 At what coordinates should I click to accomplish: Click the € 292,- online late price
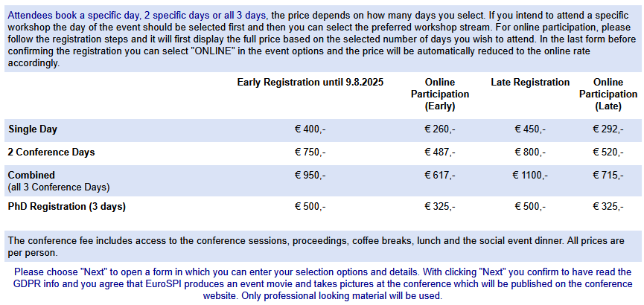click(x=608, y=129)
